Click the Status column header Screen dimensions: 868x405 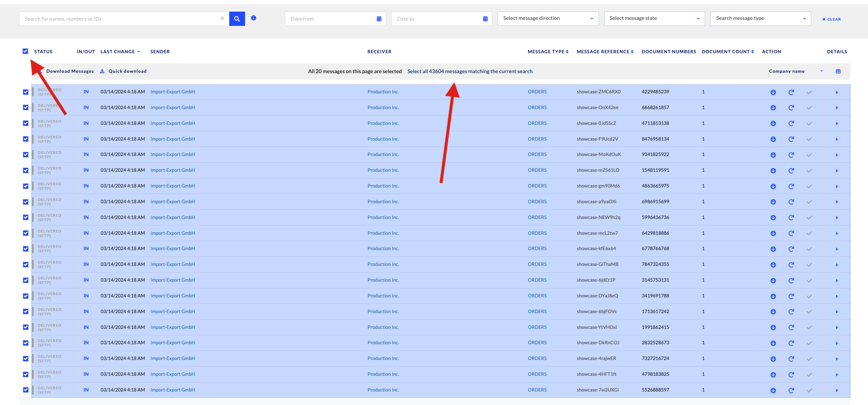coord(43,52)
